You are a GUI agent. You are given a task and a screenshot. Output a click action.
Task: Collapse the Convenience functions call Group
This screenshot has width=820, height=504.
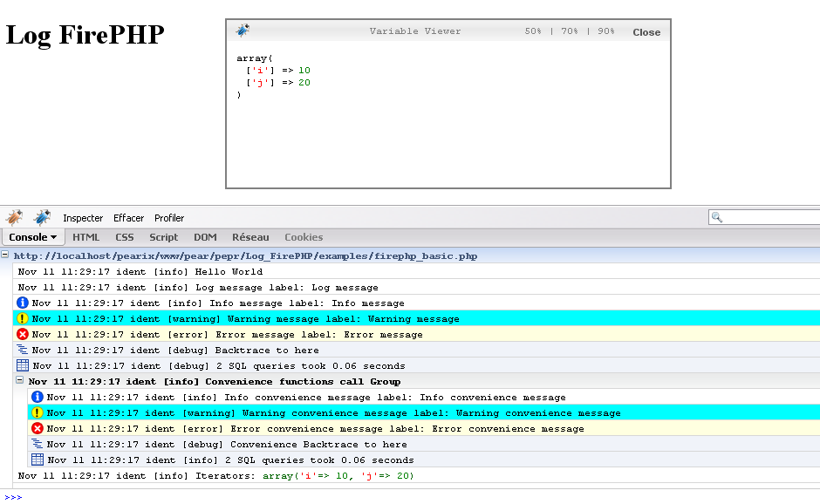point(19,380)
